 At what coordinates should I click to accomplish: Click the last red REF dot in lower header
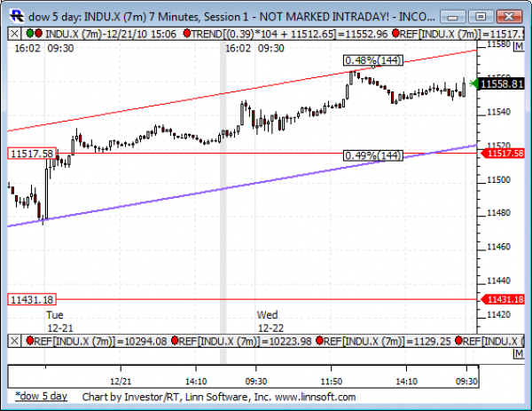click(459, 340)
